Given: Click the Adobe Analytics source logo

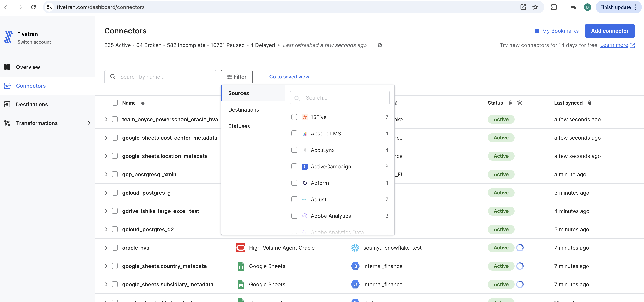Looking at the screenshot, I should (304, 216).
